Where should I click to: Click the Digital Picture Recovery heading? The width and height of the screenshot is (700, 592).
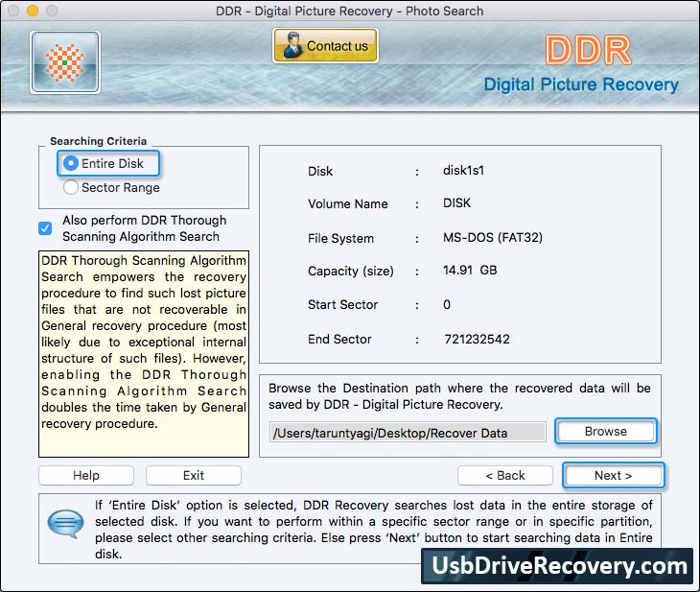[581, 84]
